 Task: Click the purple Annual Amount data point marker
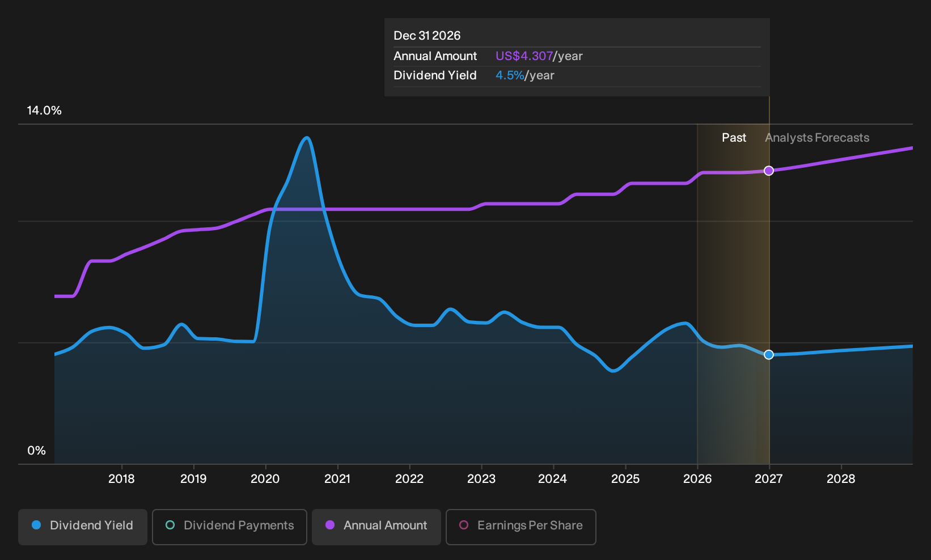pos(769,171)
